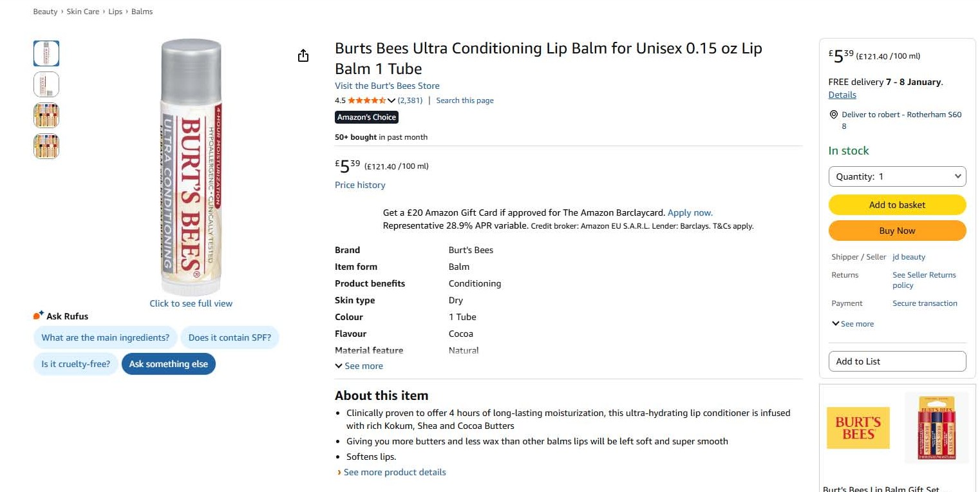Click the Add to List button
Image resolution: width=980 pixels, height=492 pixels.
click(x=897, y=361)
